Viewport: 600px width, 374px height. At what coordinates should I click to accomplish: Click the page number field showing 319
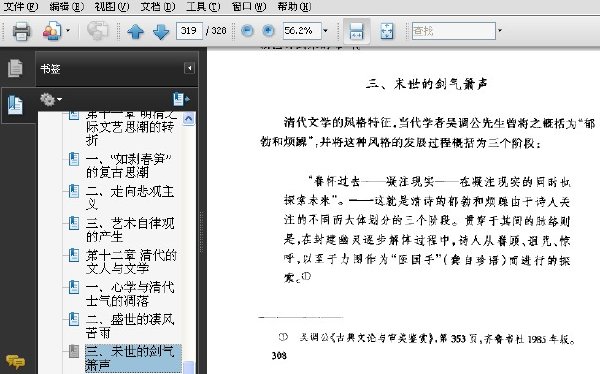click(189, 30)
